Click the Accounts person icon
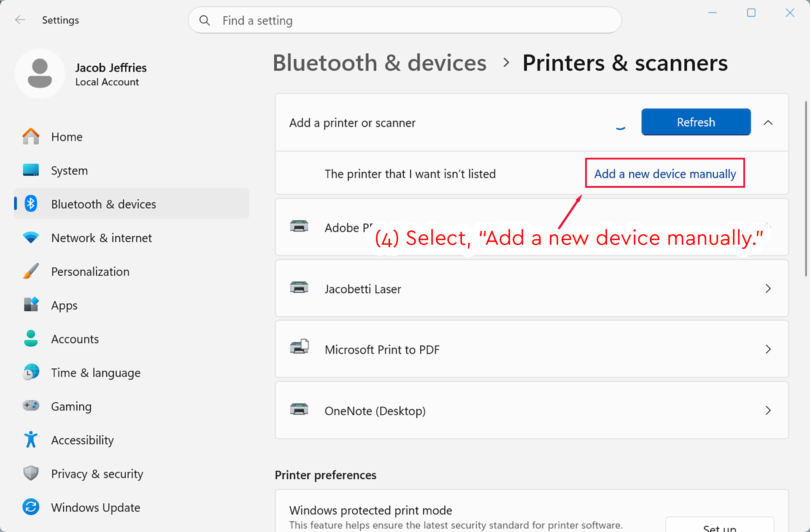Screen dimensions: 810x532 click(31, 338)
